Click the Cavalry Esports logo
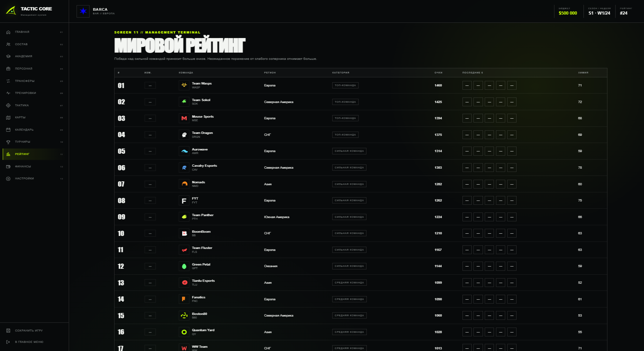The image size is (644, 351). pos(184,168)
